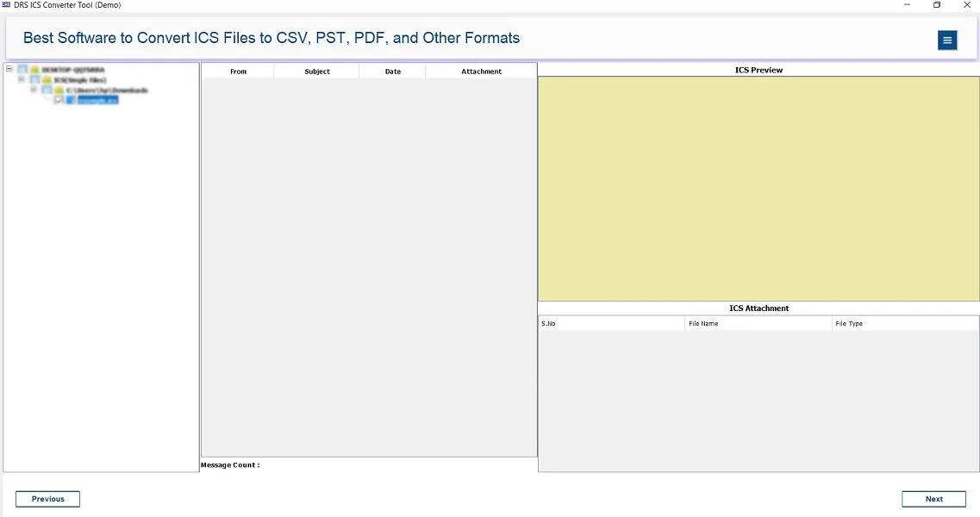Viewport: 980px width, 517px height.
Task: Click inside the yellow ICS Preview pane
Action: point(758,189)
